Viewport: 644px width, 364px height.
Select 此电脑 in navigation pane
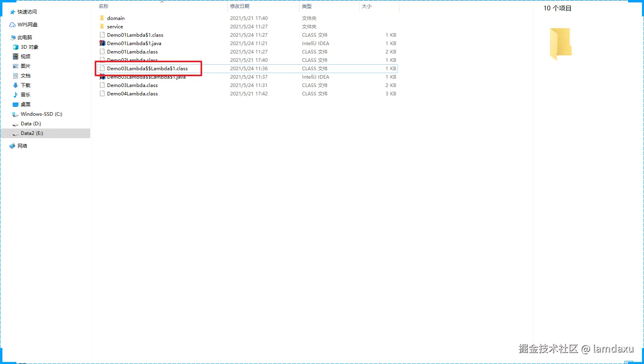coord(25,38)
